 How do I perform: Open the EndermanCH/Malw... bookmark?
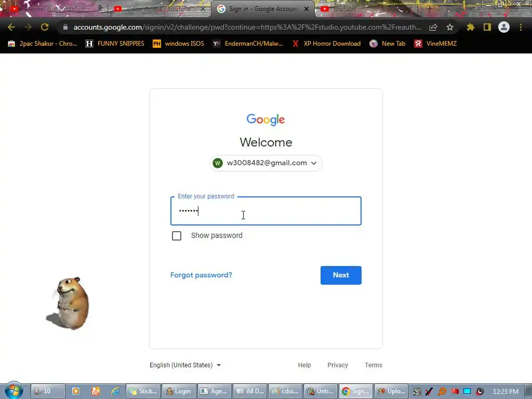pyautogui.click(x=248, y=44)
